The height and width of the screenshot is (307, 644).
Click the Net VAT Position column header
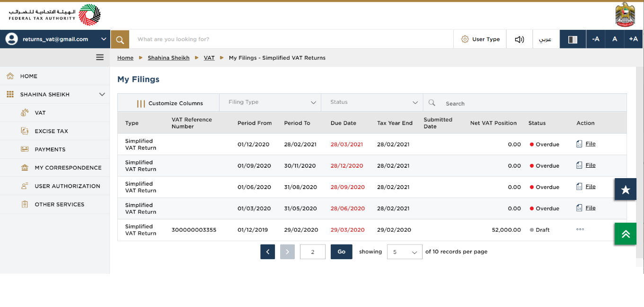[494, 123]
